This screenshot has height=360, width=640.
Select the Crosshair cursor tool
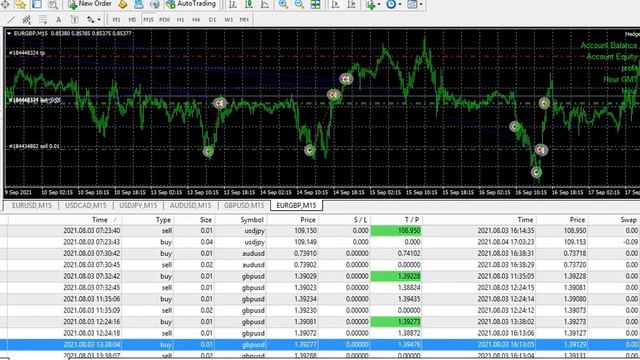5,4
